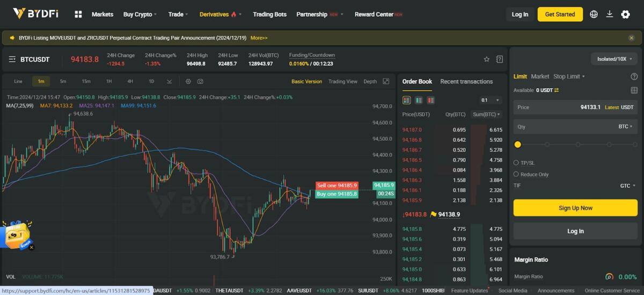Expand the chart to fullscreen
Viewport: 644px width, 295px height.
pos(386,82)
